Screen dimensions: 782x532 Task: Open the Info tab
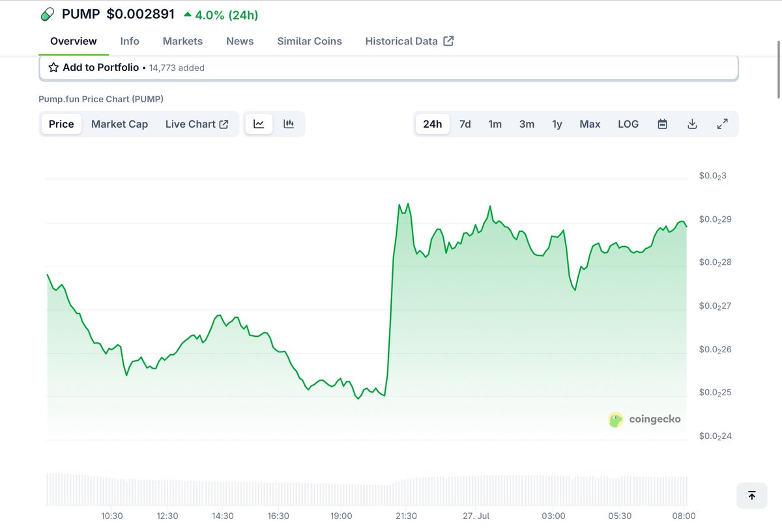pos(130,41)
